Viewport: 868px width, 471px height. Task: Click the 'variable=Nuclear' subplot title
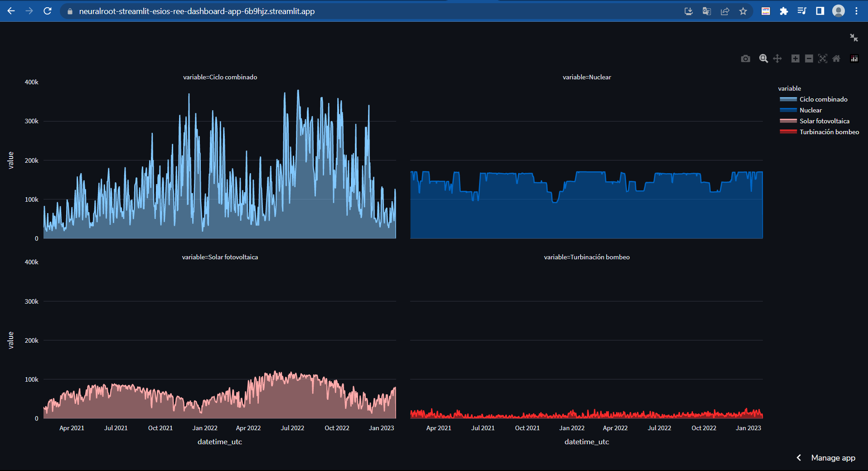[587, 77]
